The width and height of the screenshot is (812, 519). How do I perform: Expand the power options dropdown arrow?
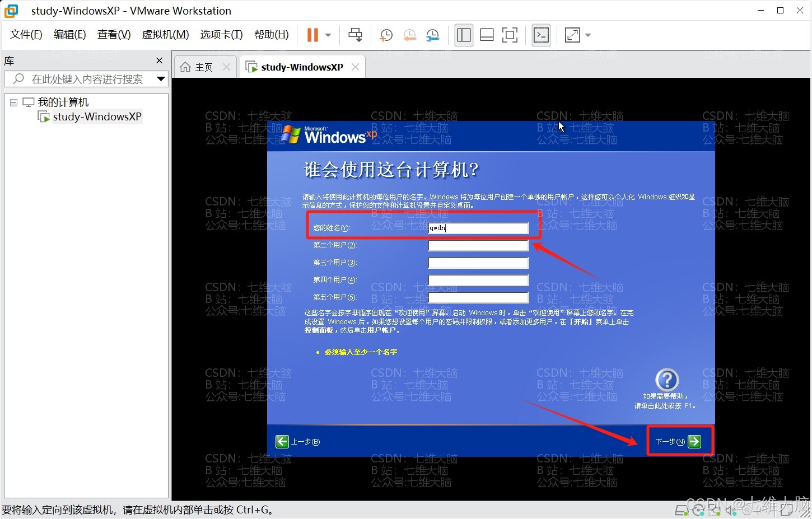point(328,35)
